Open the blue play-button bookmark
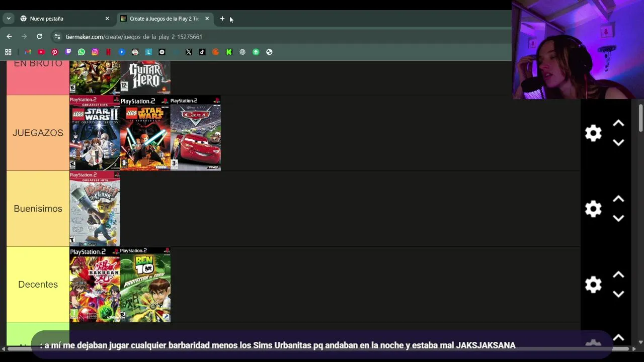The width and height of the screenshot is (644, 362). tap(122, 52)
